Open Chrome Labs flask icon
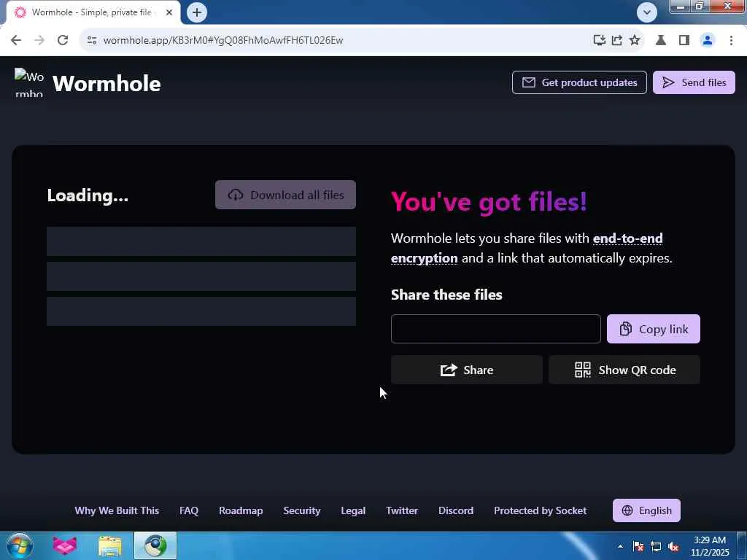Viewport: 747px width, 560px height. coord(661,40)
